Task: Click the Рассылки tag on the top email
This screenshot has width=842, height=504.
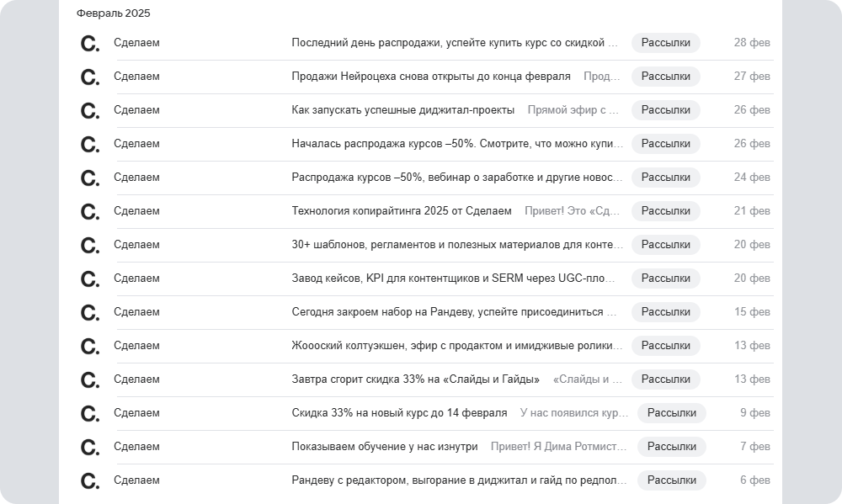Action: (668, 43)
